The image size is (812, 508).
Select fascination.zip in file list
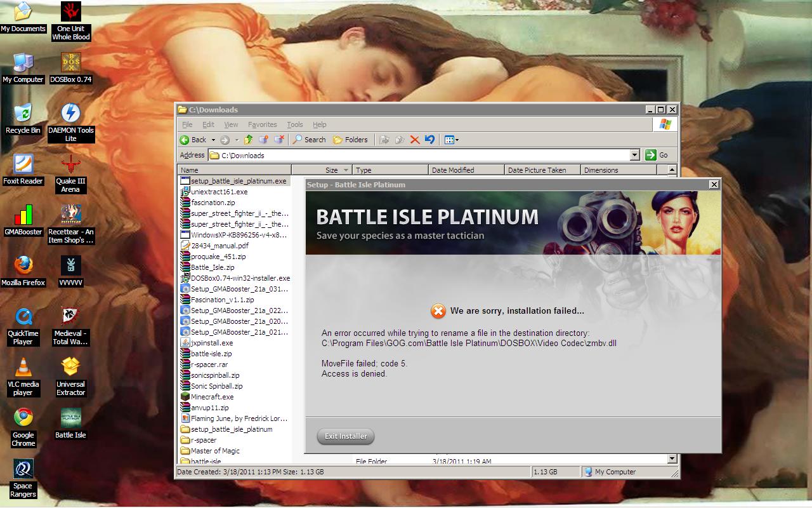pyautogui.click(x=208, y=203)
